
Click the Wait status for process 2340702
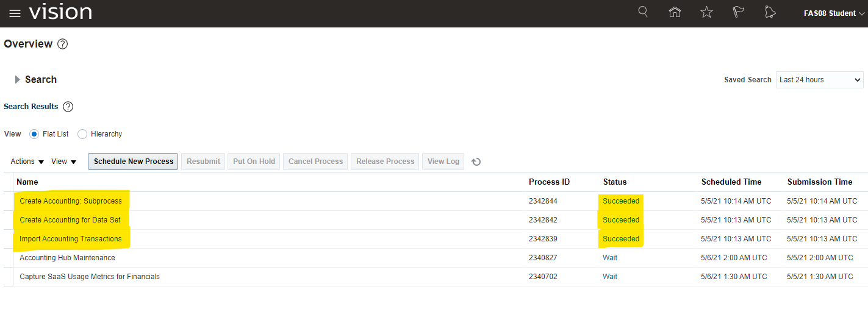tap(610, 277)
